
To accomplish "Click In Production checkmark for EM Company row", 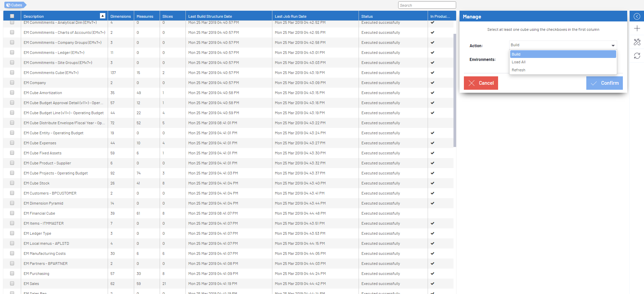I will click(432, 83).
